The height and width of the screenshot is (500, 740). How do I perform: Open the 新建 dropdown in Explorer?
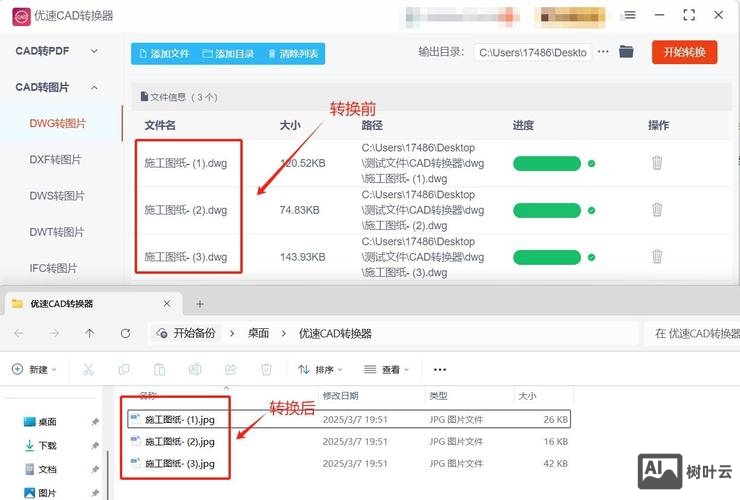34,369
